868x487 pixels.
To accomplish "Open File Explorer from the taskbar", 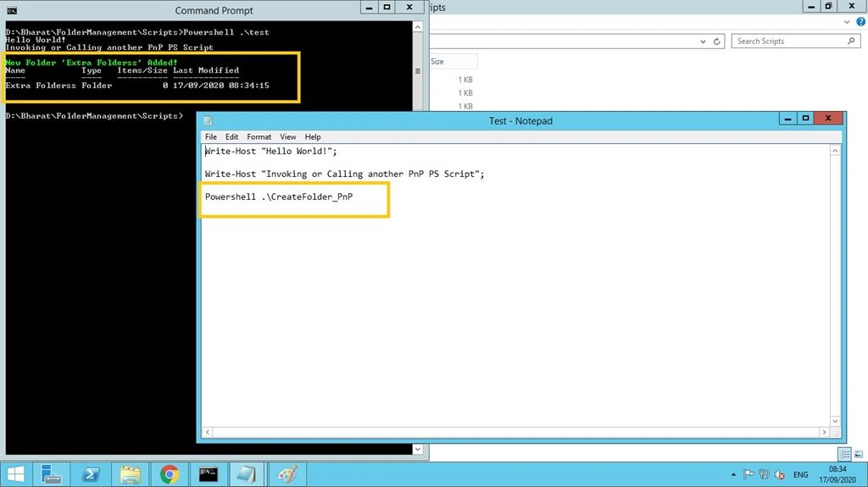I will (130, 474).
